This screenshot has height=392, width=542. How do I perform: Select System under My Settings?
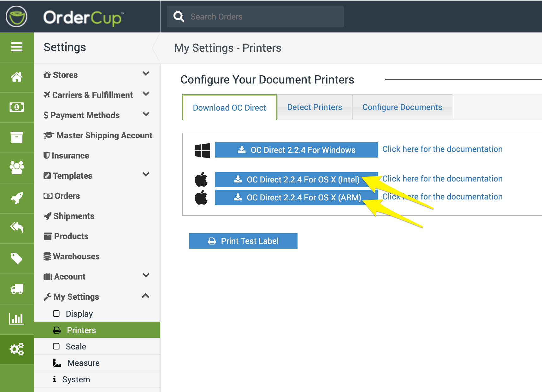coord(97,379)
